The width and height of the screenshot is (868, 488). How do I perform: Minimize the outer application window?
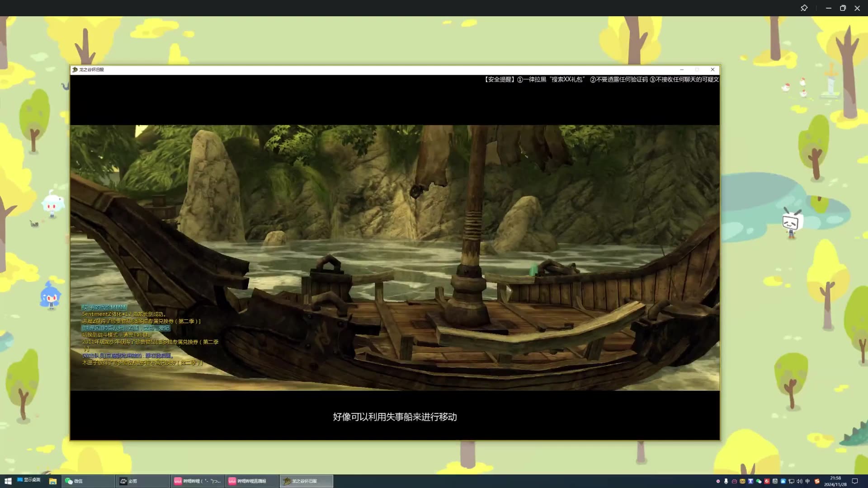point(828,8)
